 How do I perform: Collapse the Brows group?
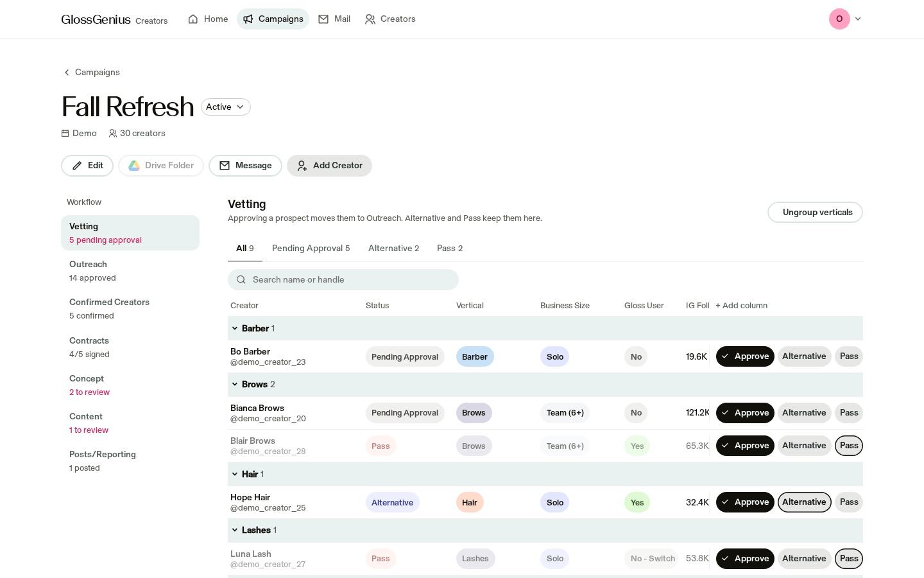coord(235,385)
